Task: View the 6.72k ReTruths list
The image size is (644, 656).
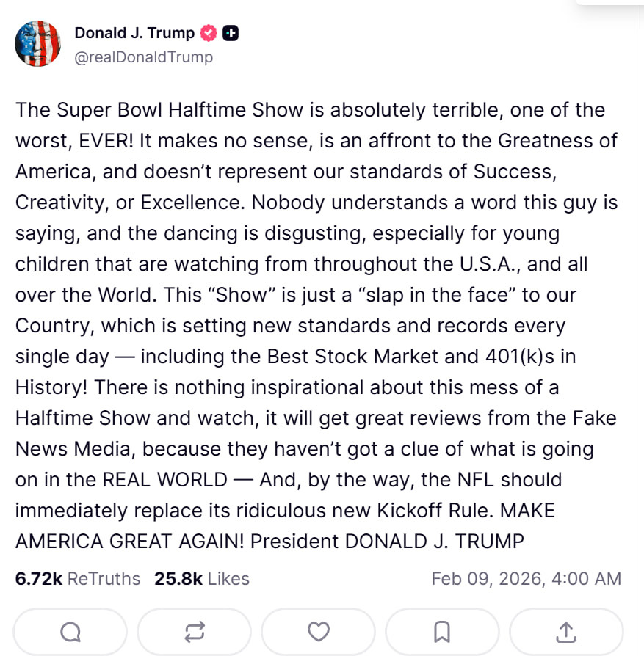Action: (x=78, y=578)
